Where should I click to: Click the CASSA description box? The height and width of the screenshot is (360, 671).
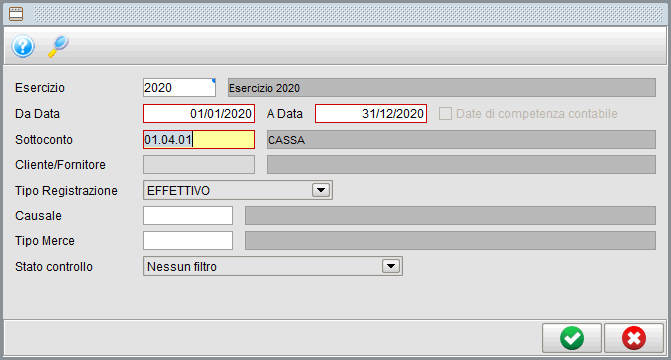click(461, 140)
